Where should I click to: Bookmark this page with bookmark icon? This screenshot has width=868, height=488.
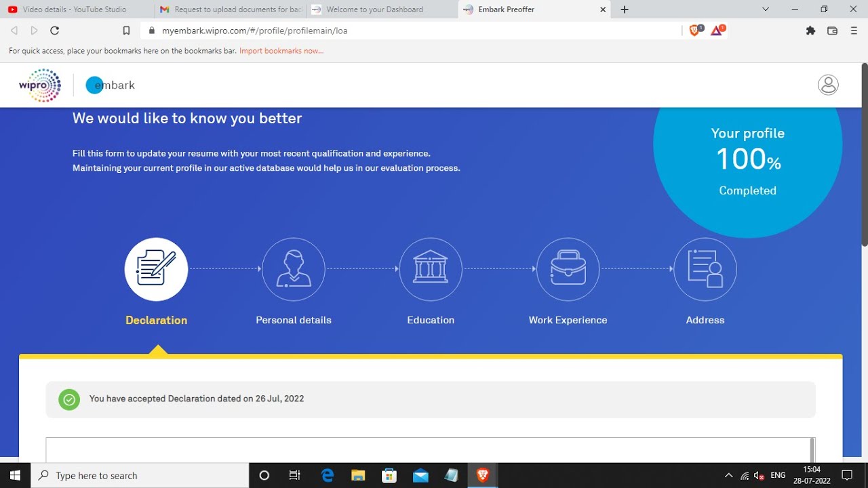coord(126,30)
